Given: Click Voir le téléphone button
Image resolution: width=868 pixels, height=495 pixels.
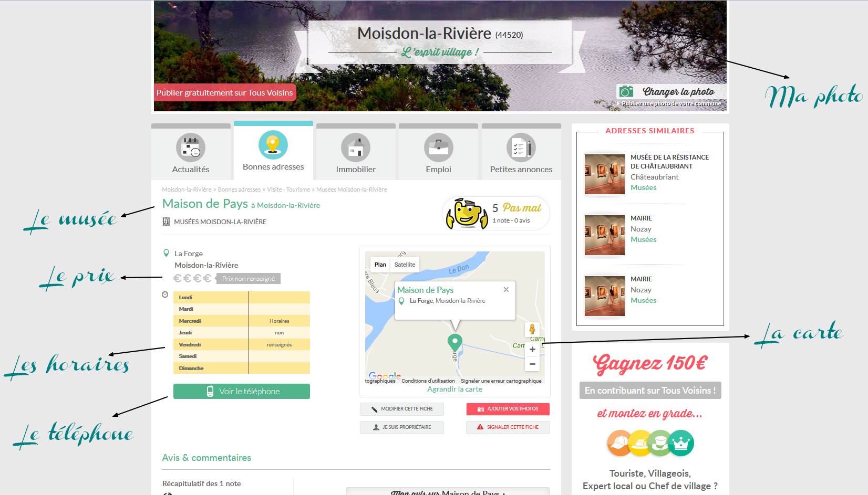Looking at the screenshot, I should (242, 391).
